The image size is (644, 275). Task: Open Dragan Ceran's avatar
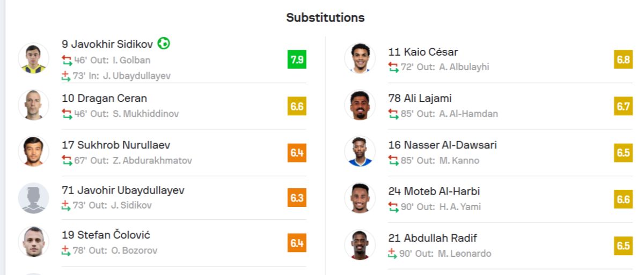click(x=33, y=105)
